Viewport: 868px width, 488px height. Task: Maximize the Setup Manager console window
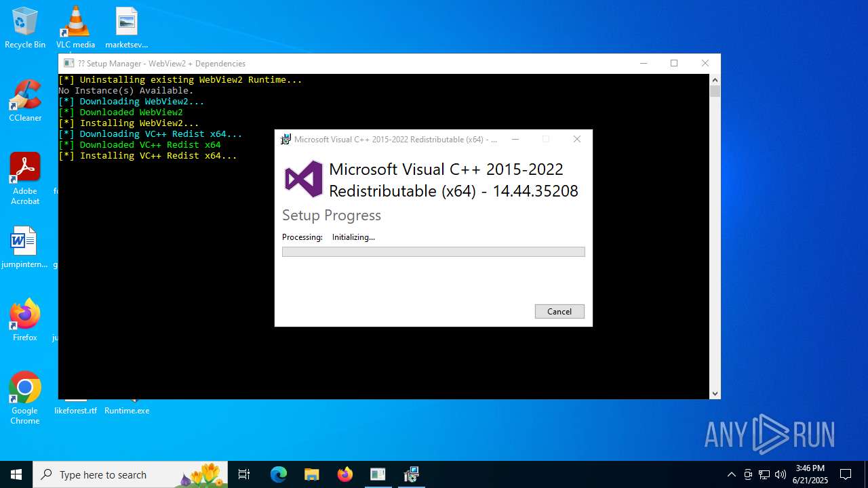coord(674,63)
